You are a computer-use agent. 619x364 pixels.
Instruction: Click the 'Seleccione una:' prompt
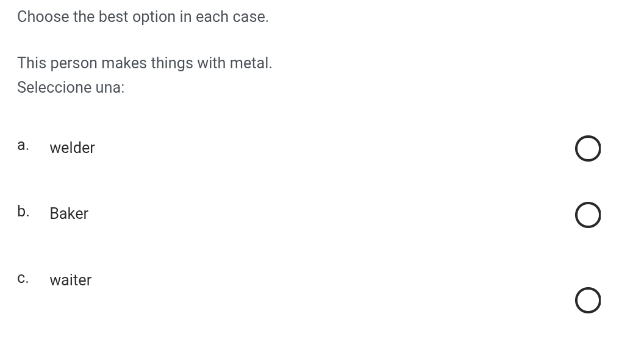[71, 88]
